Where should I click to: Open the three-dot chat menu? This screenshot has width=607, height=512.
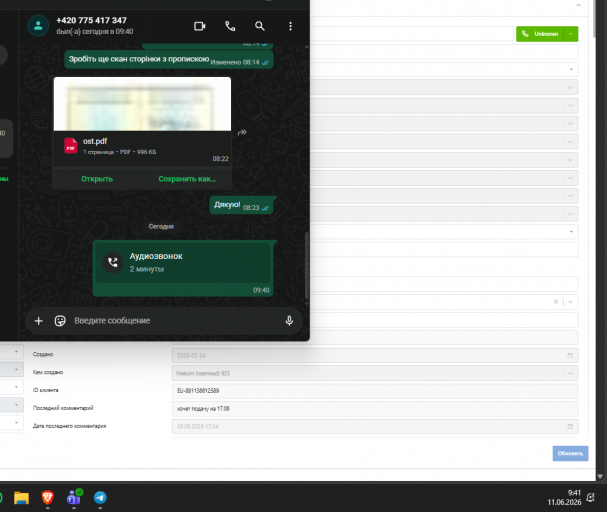coord(290,26)
